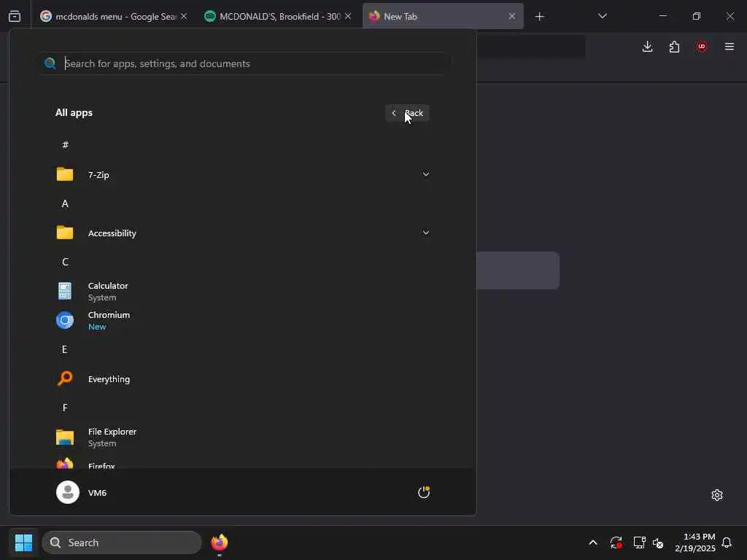The width and height of the screenshot is (747, 560).
Task: Open the Firefox hamburger application menu
Action: click(x=729, y=47)
